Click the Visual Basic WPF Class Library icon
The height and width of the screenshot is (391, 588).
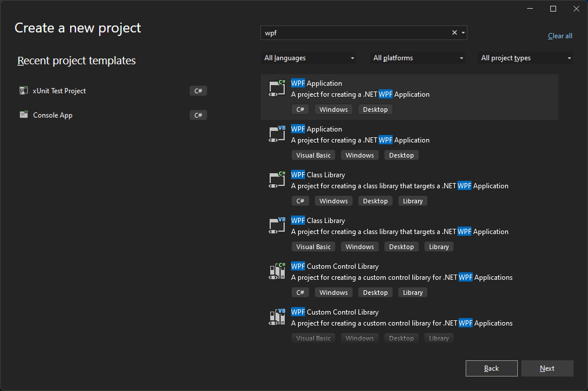[277, 226]
